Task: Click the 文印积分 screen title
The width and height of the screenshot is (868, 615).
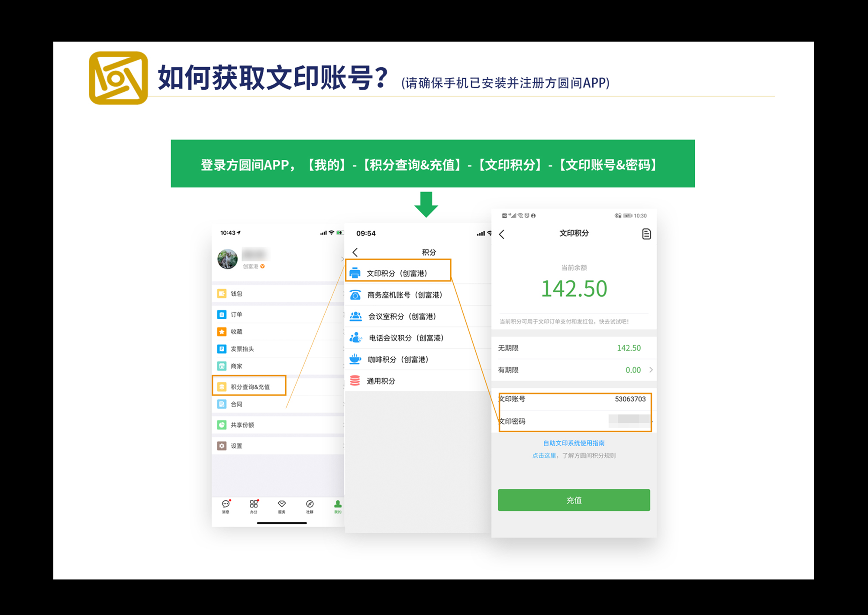Action: click(574, 233)
